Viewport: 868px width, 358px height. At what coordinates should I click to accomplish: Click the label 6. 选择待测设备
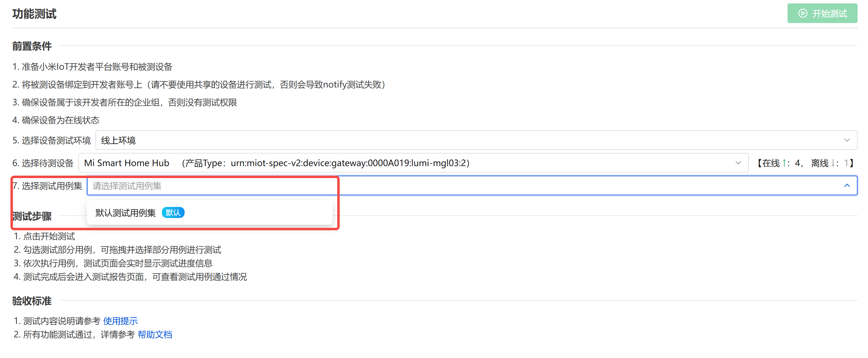pyautogui.click(x=43, y=163)
